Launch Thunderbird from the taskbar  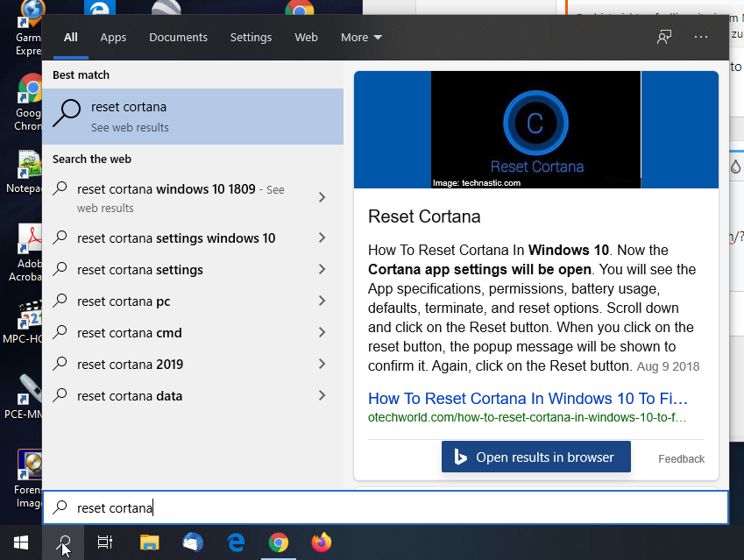click(193, 542)
